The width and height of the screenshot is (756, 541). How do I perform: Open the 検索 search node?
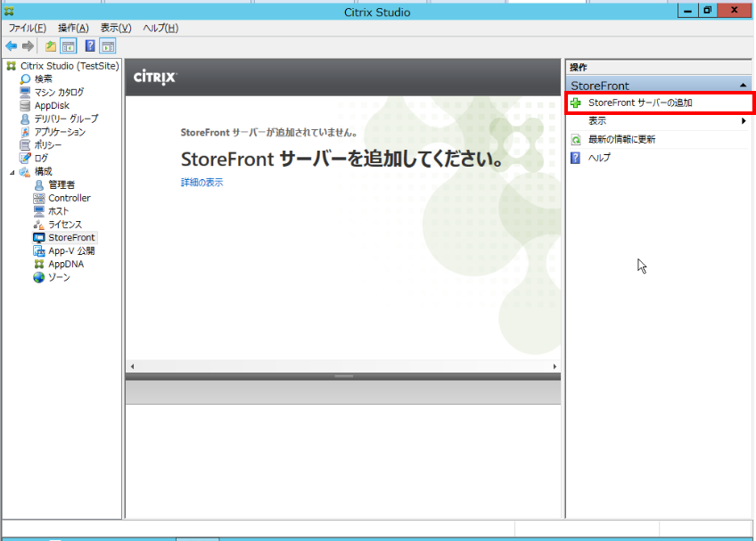tap(44, 79)
